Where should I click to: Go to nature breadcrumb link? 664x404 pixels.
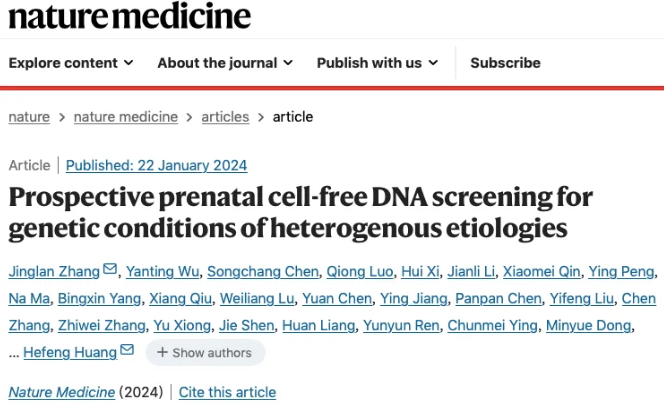pyautogui.click(x=29, y=117)
